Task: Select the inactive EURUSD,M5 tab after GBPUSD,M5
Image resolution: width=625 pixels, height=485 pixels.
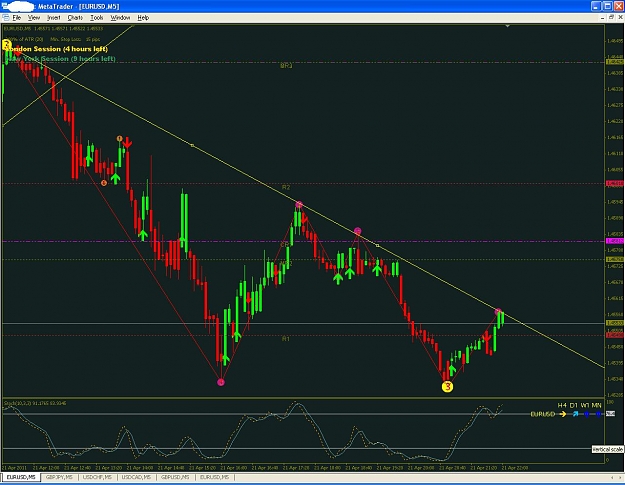Action: point(214,477)
